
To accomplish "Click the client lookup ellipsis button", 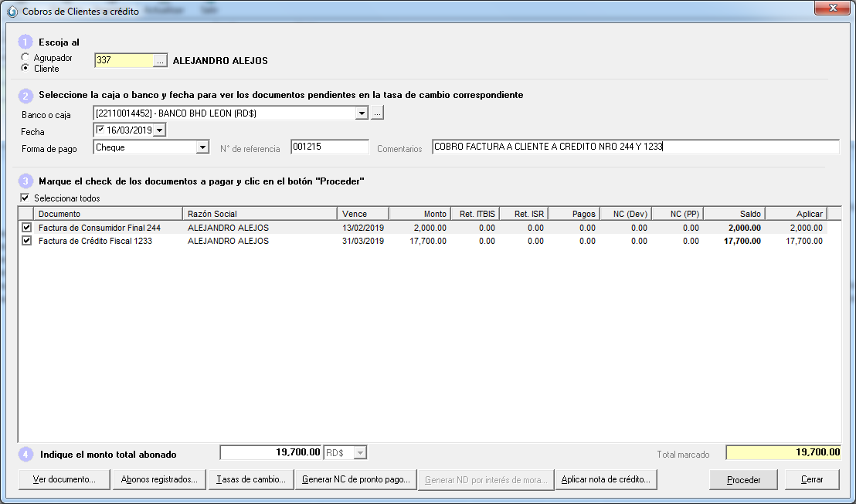I will coord(161,61).
